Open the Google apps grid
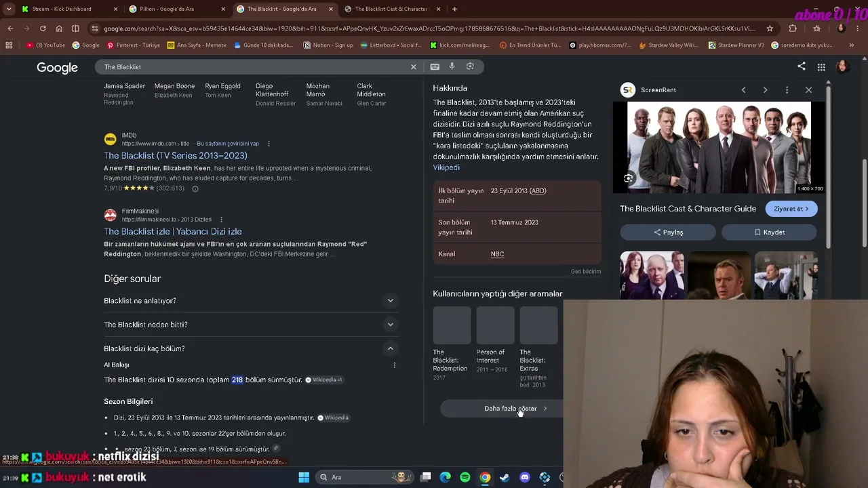868x488 pixels. [821, 67]
